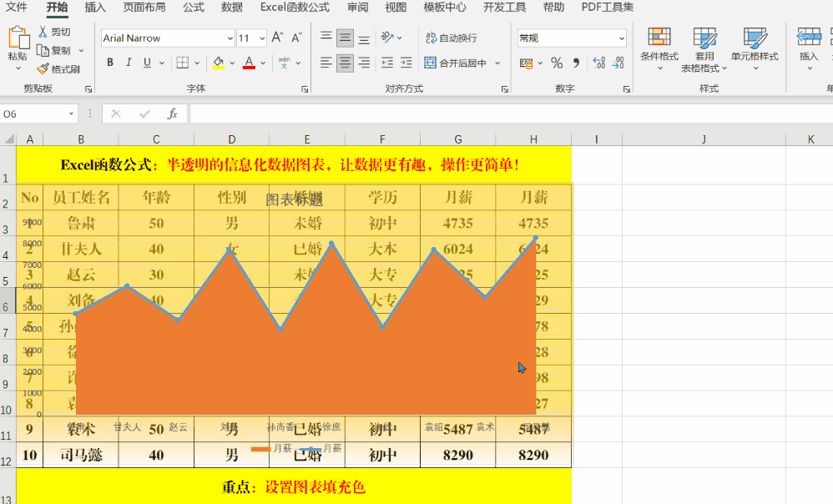The image size is (833, 504).
Task: Click the text orientation icon
Action: point(387,38)
